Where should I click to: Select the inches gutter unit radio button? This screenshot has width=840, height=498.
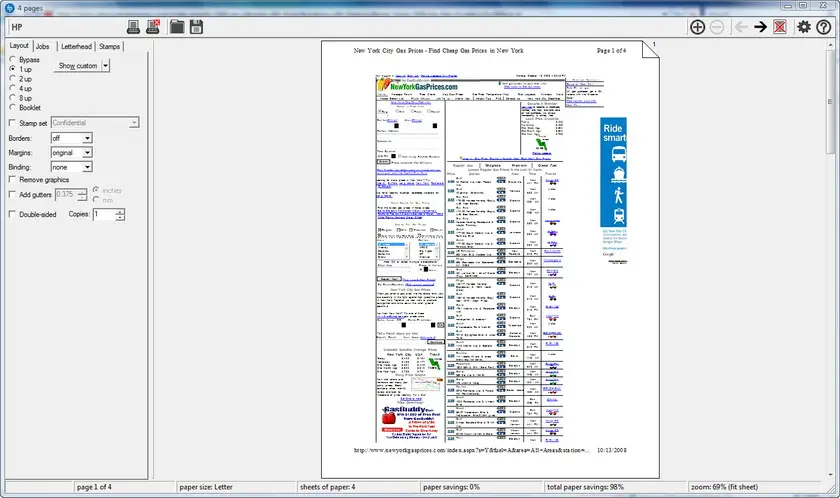pyautogui.click(x=96, y=190)
